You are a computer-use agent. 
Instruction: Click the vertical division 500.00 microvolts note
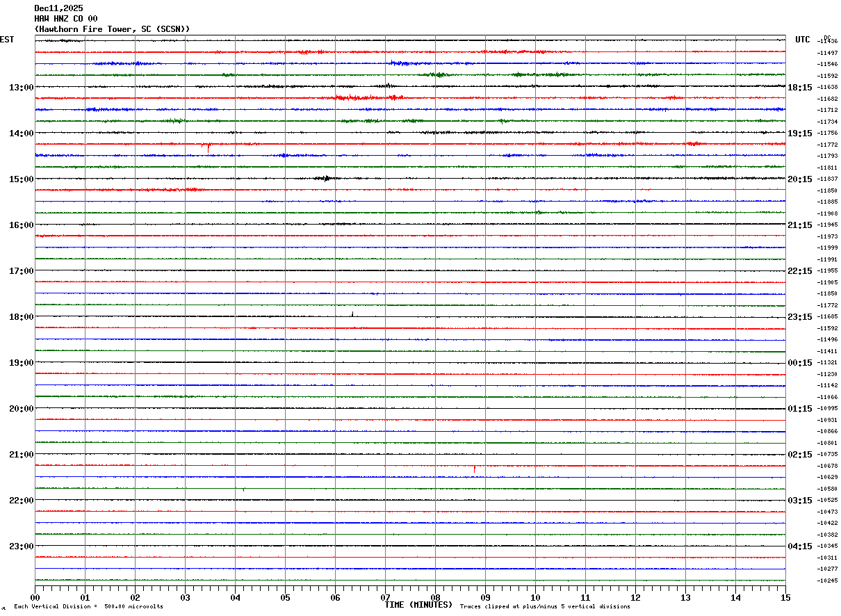pos(88,606)
